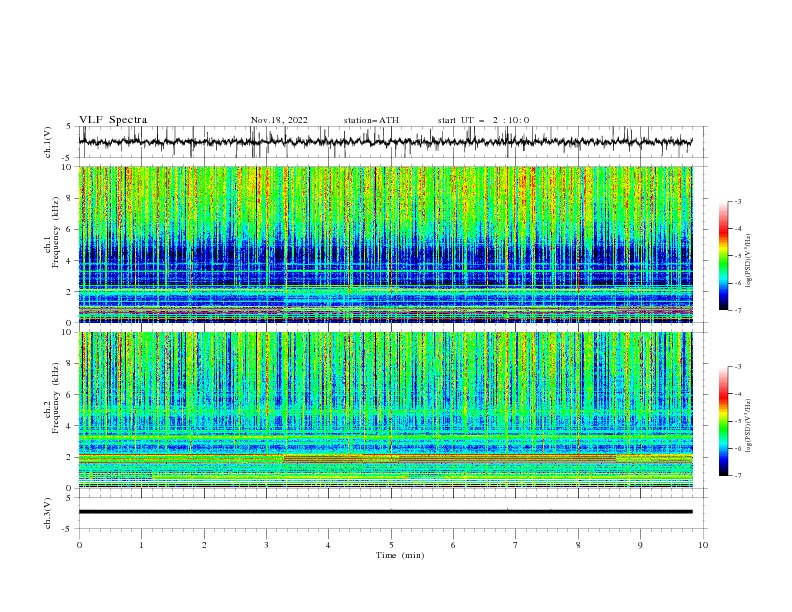Click the "-7" tick on ch.1 colorbar
Viewport: 792px width, 612px height.
tap(737, 310)
